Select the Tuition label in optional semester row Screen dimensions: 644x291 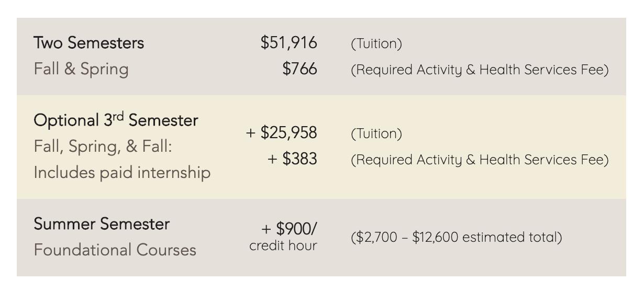point(376,134)
